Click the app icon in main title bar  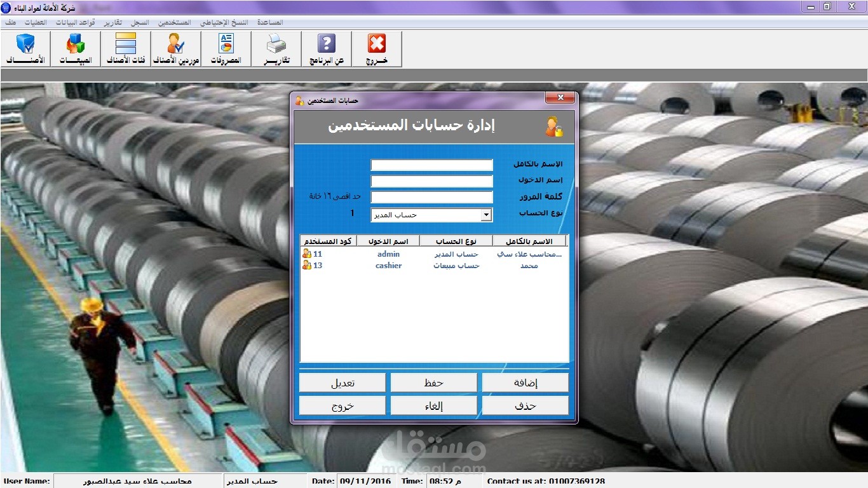pos(6,7)
